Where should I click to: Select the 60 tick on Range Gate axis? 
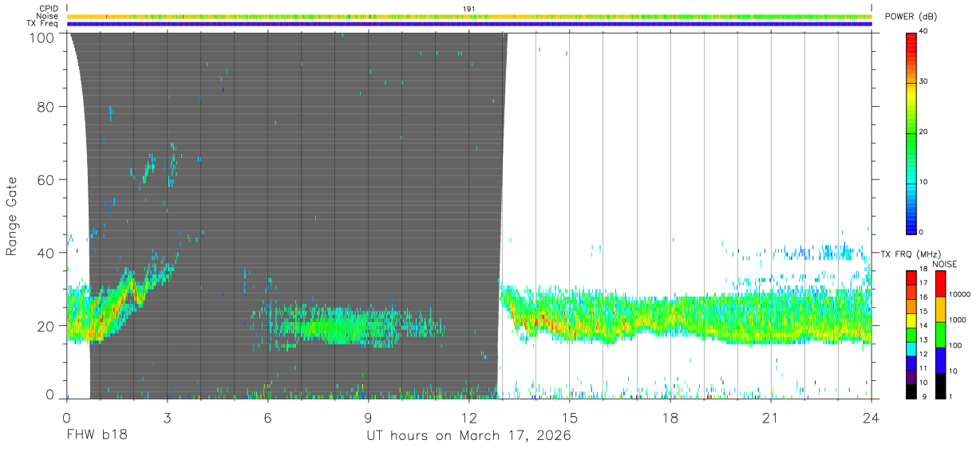(x=46, y=179)
